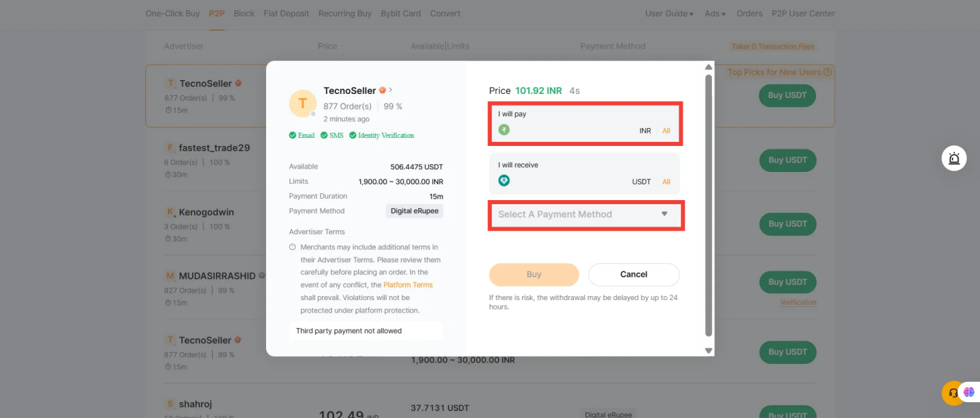Viewport: 980px width, 418px height.
Task: Click the down arrow of the dialog scrollbar
Action: coord(708,350)
